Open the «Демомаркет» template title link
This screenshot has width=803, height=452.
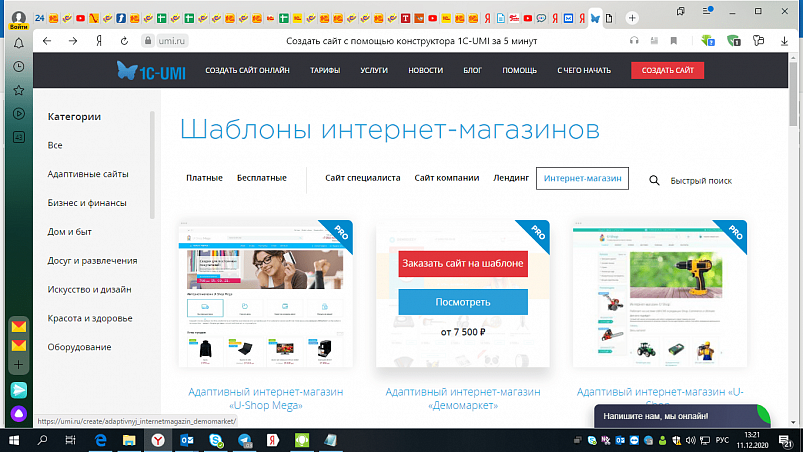tap(463, 398)
